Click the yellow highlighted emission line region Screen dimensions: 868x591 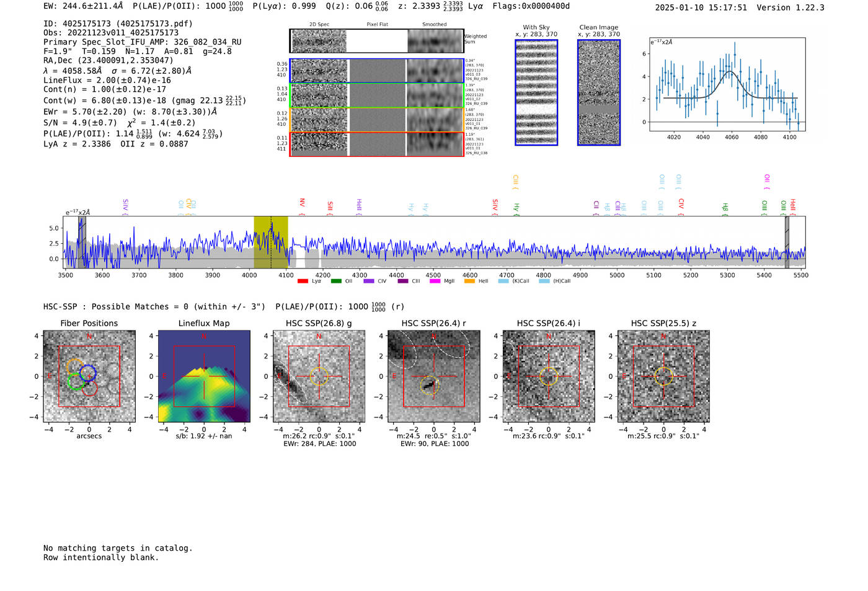point(271,242)
